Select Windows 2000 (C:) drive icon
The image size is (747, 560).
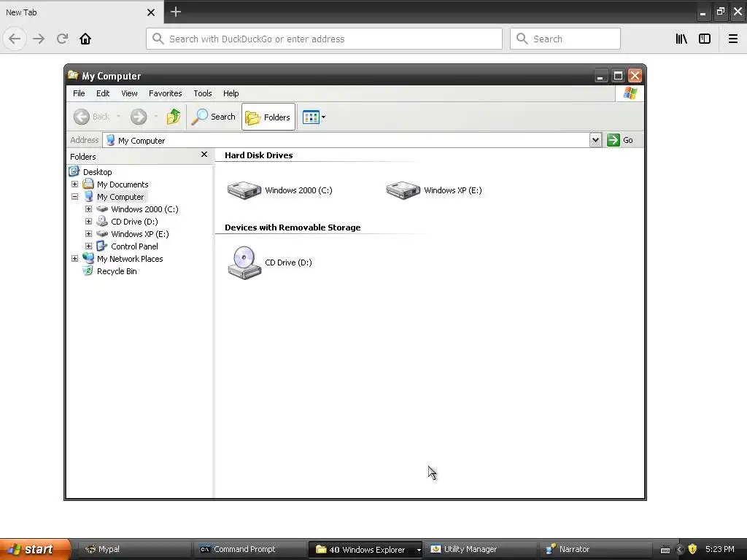(x=244, y=190)
